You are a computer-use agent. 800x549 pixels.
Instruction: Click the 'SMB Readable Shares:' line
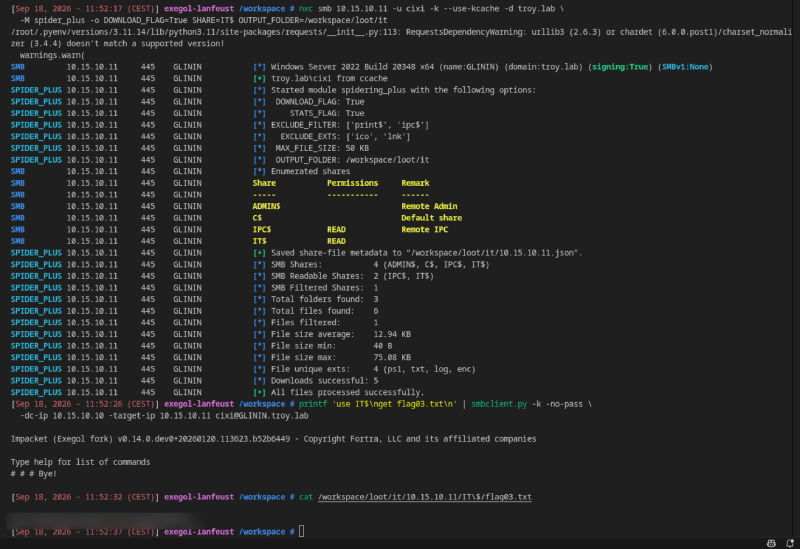(x=352, y=277)
